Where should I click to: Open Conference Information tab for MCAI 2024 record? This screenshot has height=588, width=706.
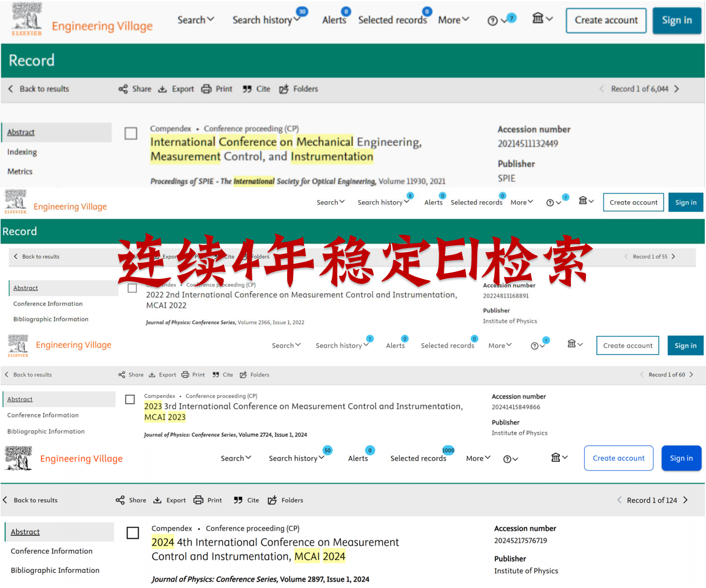click(x=52, y=551)
